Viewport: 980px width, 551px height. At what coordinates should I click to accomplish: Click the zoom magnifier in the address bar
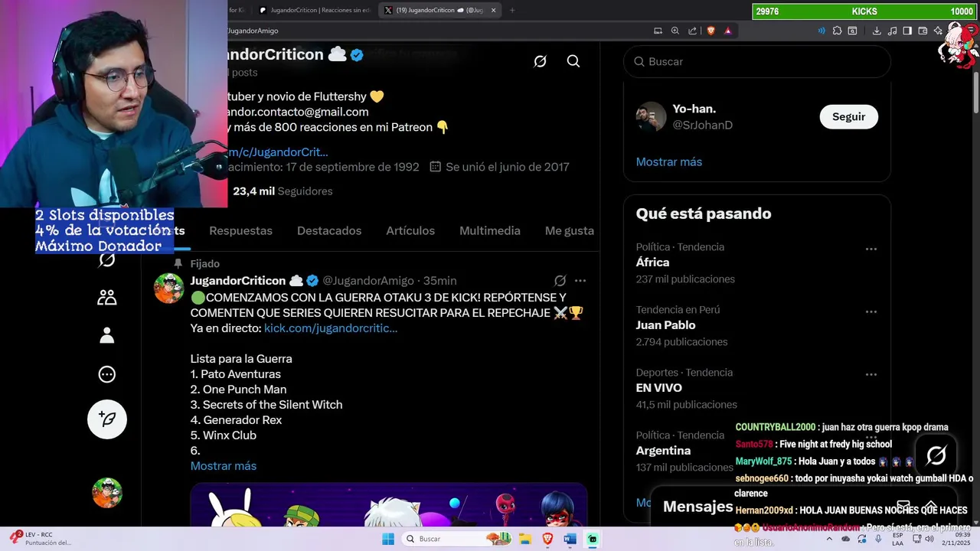(x=675, y=31)
